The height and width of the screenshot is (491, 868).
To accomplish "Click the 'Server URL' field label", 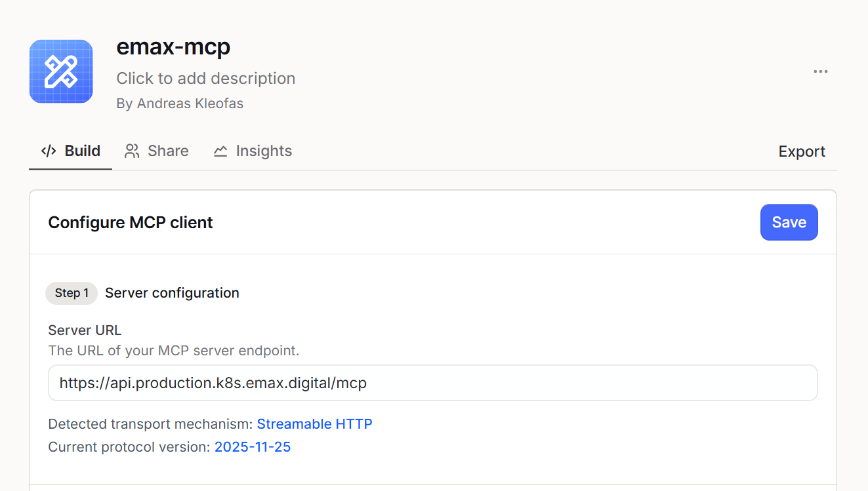I will 85,330.
